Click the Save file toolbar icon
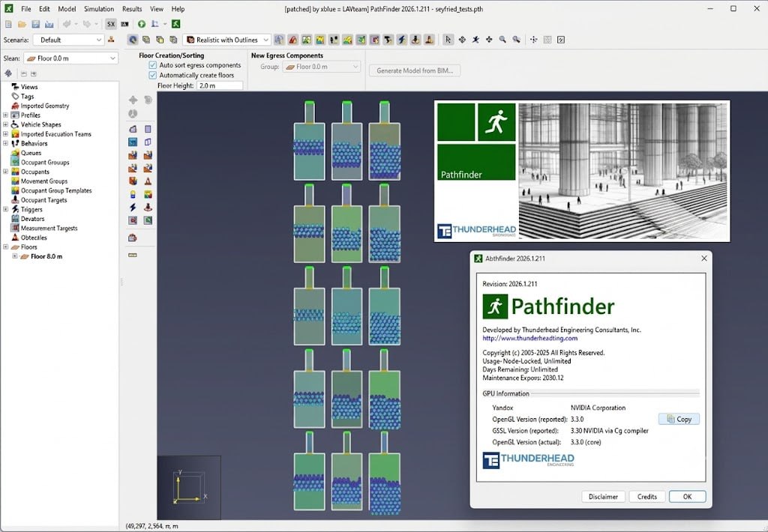This screenshot has width=768, height=532. (36, 24)
